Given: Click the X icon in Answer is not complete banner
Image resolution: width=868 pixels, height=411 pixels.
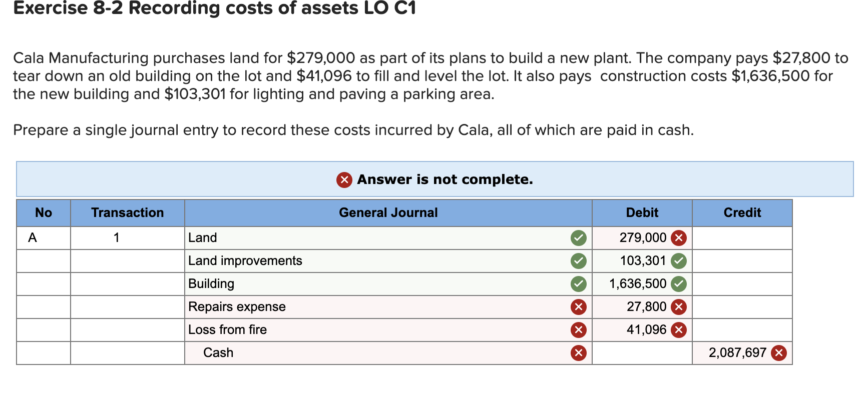Looking at the screenshot, I should pyautogui.click(x=344, y=179).
